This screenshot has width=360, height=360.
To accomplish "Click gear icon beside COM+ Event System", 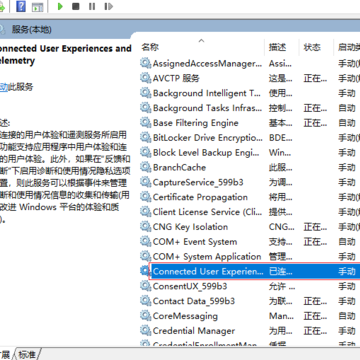I will (x=145, y=241).
